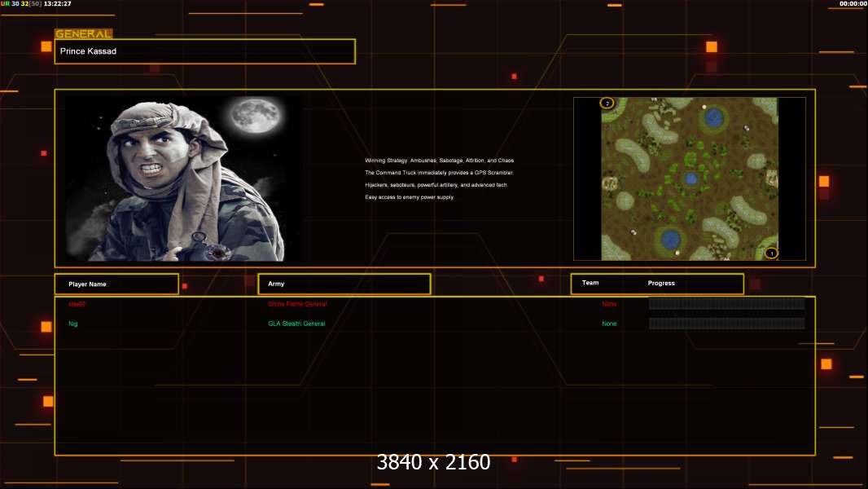Viewport: 868px width, 489px height.
Task: Click the Prince Kassad general name field
Action: point(205,51)
